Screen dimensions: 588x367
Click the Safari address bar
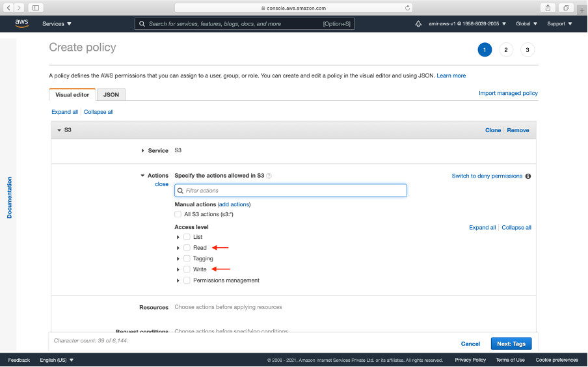click(293, 8)
